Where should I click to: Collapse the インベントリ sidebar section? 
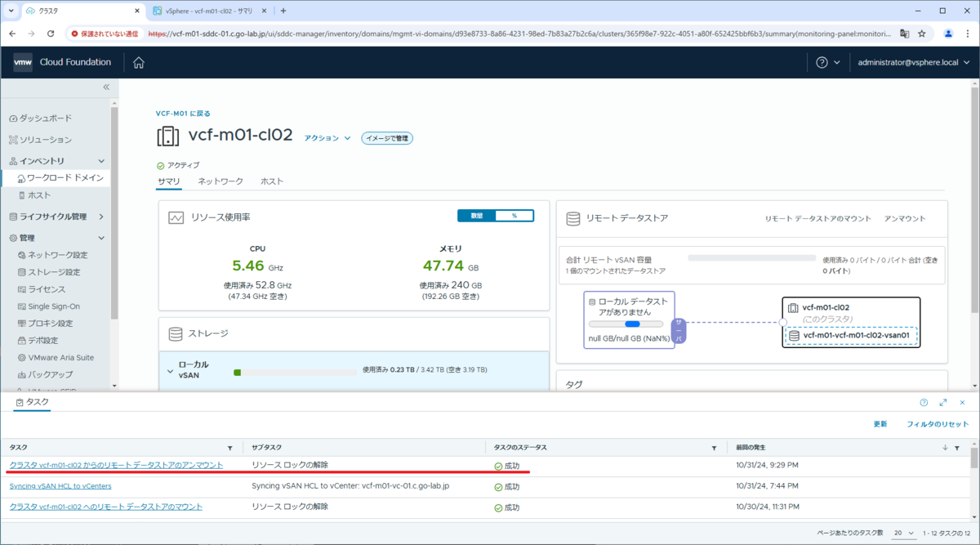coord(101,161)
